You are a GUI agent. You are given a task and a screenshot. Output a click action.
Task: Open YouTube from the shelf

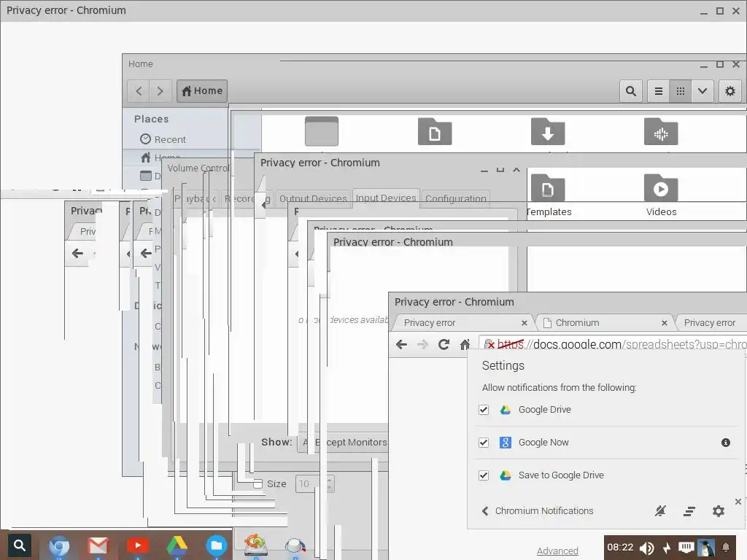138,545
